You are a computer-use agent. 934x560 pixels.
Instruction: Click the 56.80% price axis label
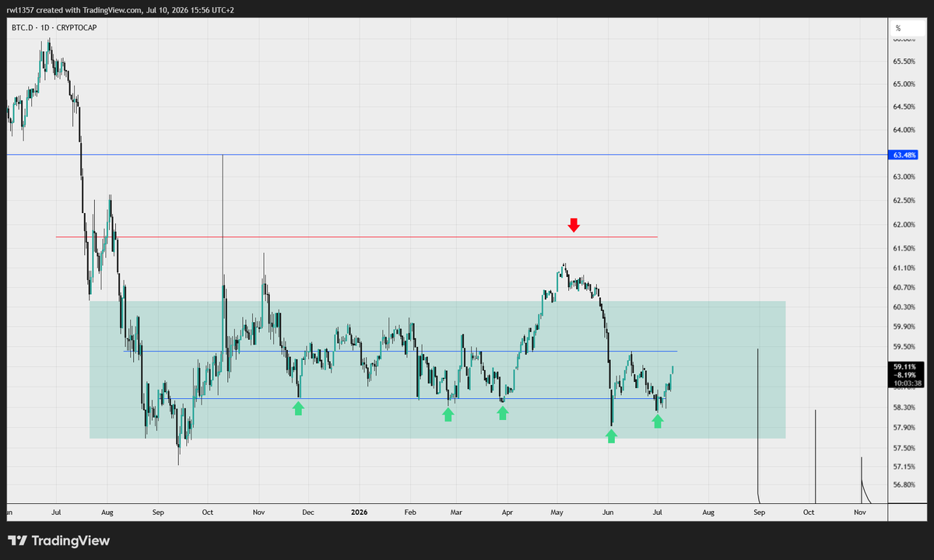(x=904, y=485)
